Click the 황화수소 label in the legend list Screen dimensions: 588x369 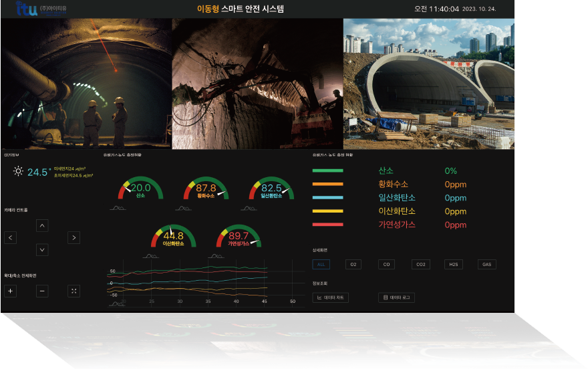click(x=394, y=184)
